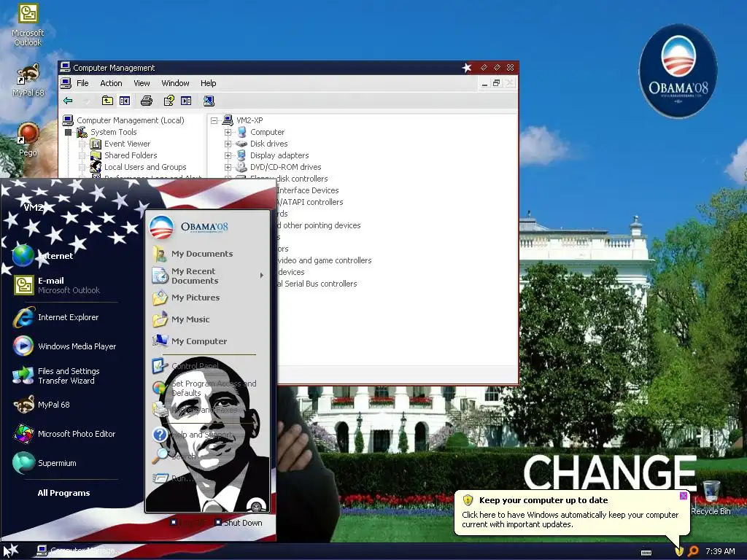Select Local Users and Groups node
Image resolution: width=747 pixels, height=560 pixels.
[x=145, y=167]
